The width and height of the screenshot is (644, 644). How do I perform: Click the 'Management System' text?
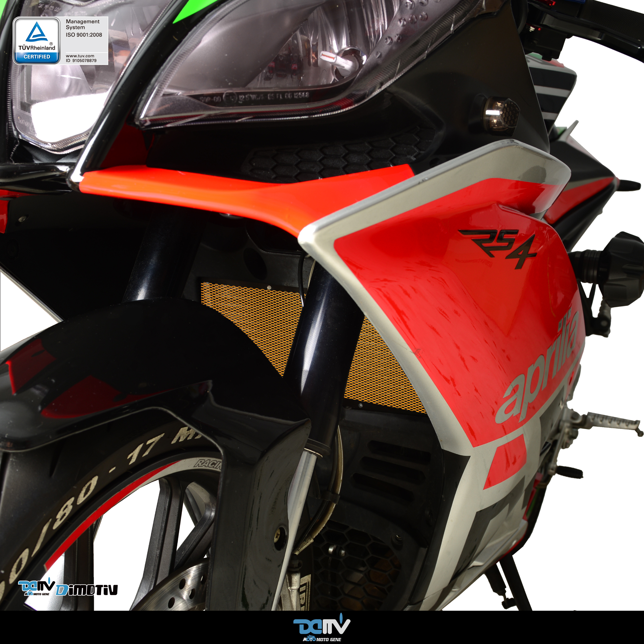[x=83, y=24]
